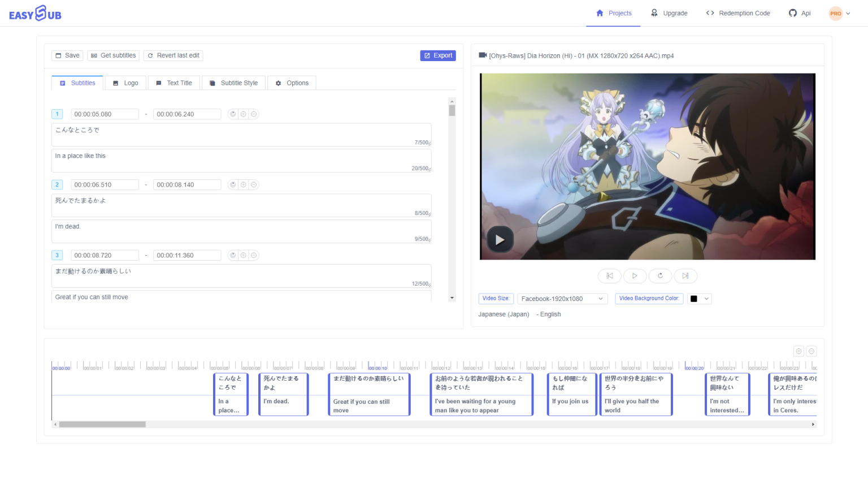This screenshot has width=868, height=478.
Task: Delete subtitle segment 3 with minus icon
Action: click(254, 255)
